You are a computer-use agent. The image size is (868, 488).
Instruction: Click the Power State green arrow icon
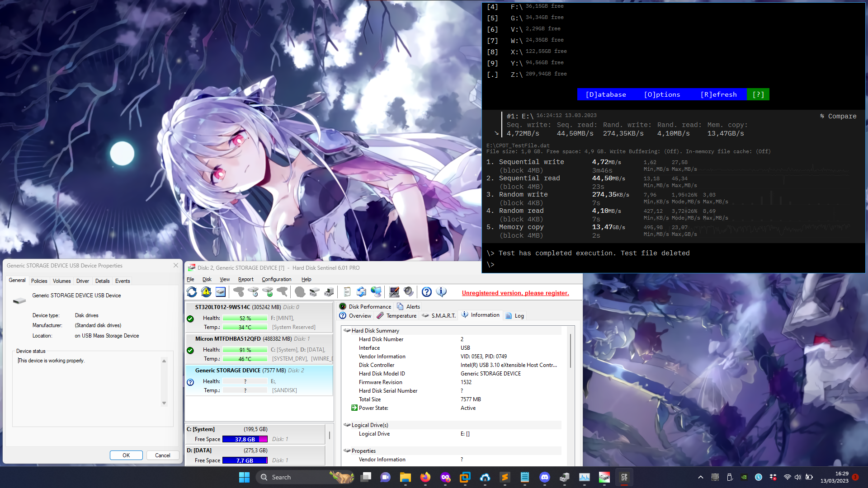(354, 408)
